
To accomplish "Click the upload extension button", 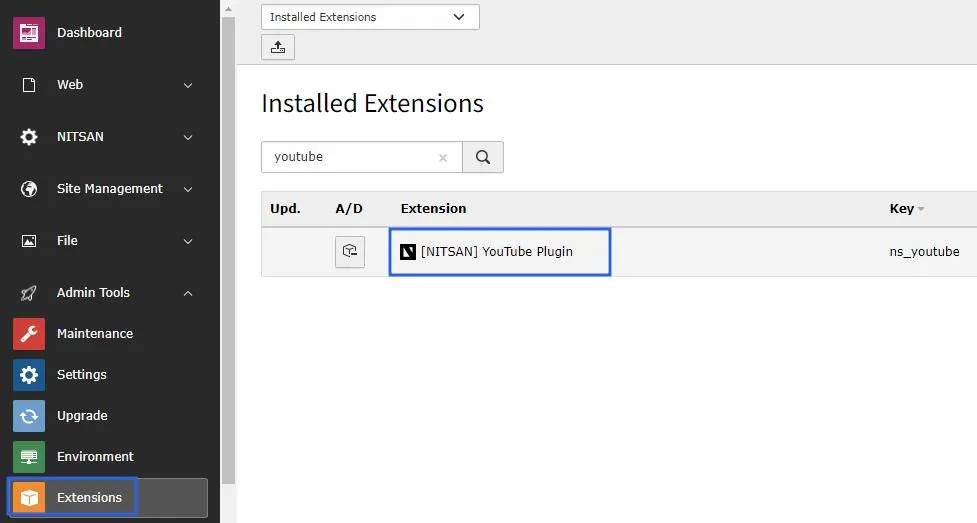I will 278,47.
